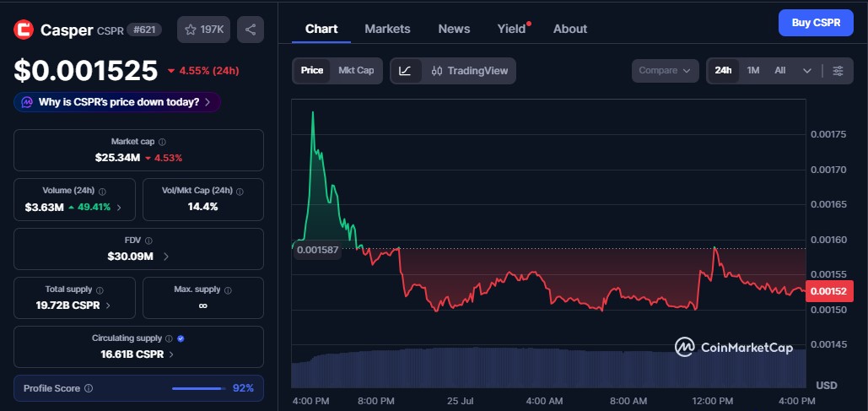Add Casper to watchlist with star button
The image size is (868, 411).
pos(204,30)
